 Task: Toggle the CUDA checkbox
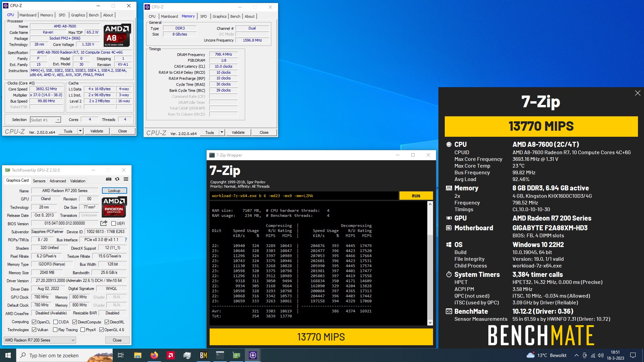[55, 322]
